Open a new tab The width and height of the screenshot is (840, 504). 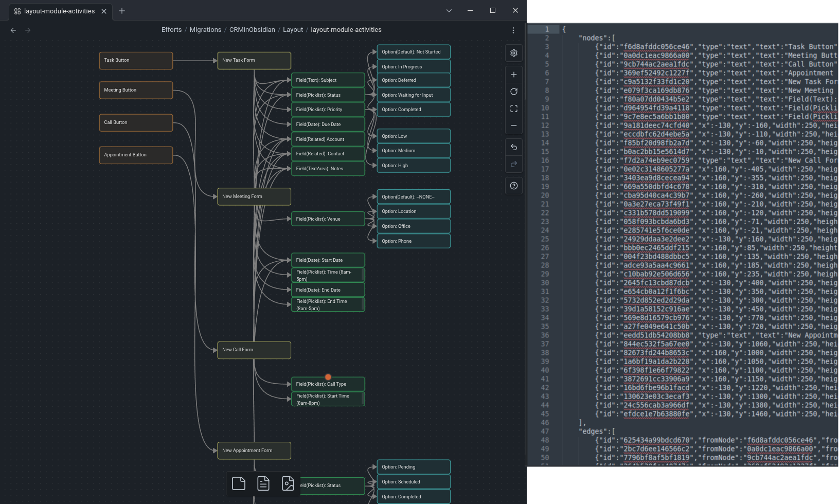(x=122, y=11)
